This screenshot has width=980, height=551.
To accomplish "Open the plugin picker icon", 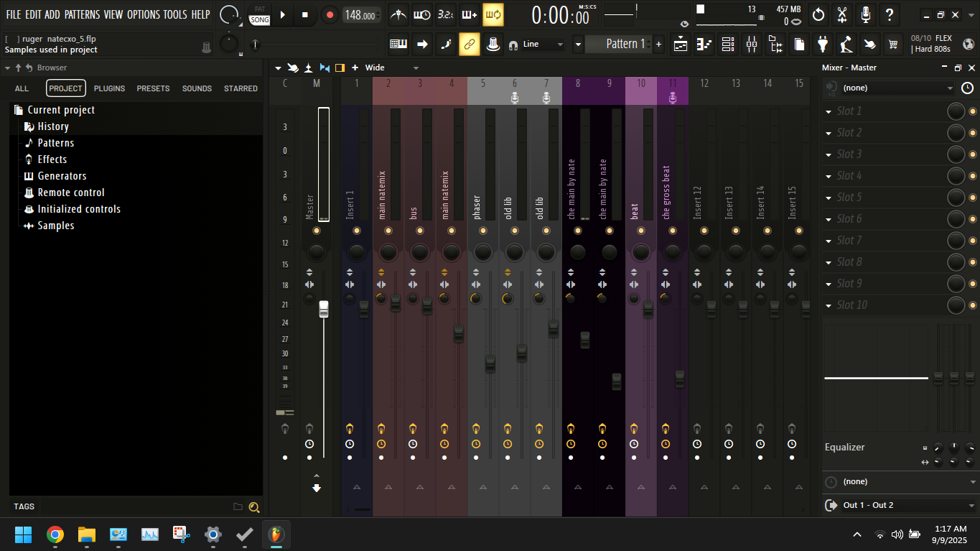I will click(x=823, y=44).
